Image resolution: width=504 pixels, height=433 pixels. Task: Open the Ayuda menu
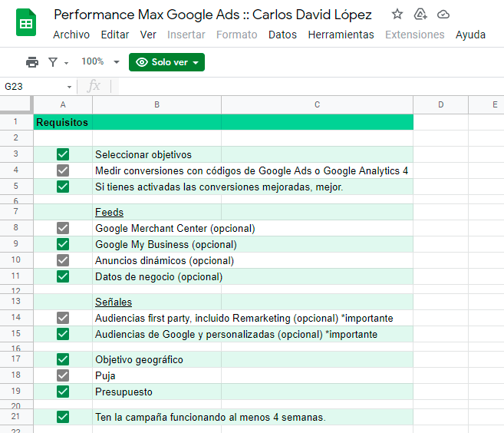tap(470, 35)
